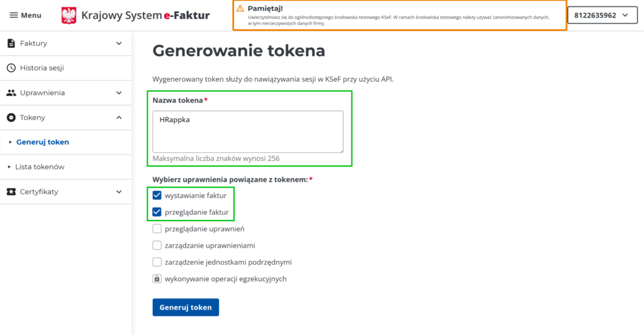Collapse the Tokeny section chevron
Screen dimensions: 644x335
pos(119,118)
